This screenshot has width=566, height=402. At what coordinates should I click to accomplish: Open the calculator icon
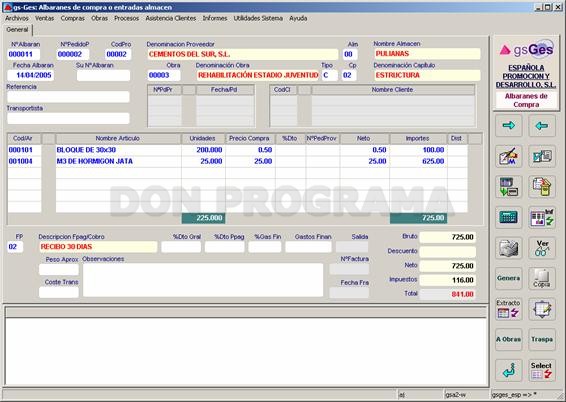pyautogui.click(x=509, y=217)
